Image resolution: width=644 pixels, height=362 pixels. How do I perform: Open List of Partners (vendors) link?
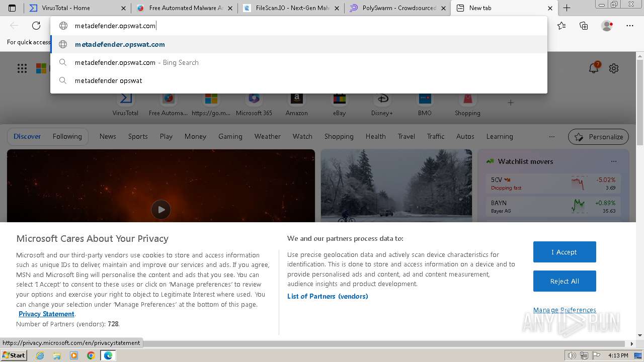328,296
